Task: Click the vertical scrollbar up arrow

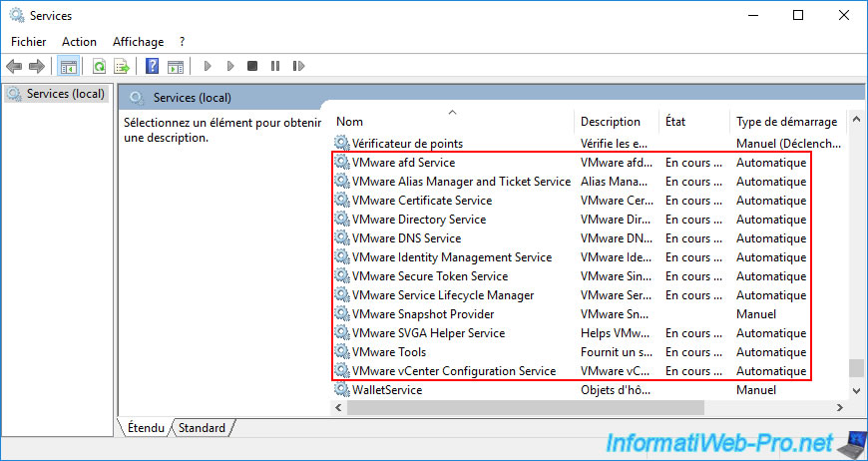Action: [856, 119]
